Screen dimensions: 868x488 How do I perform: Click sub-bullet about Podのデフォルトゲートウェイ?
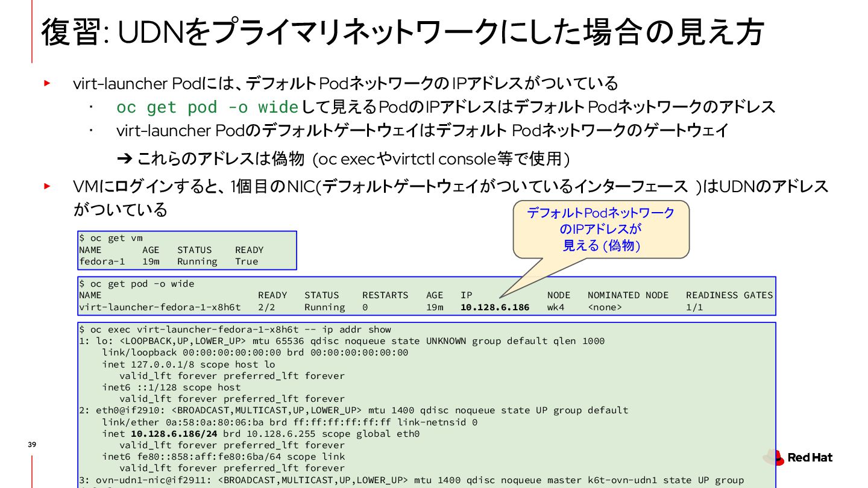point(423,131)
